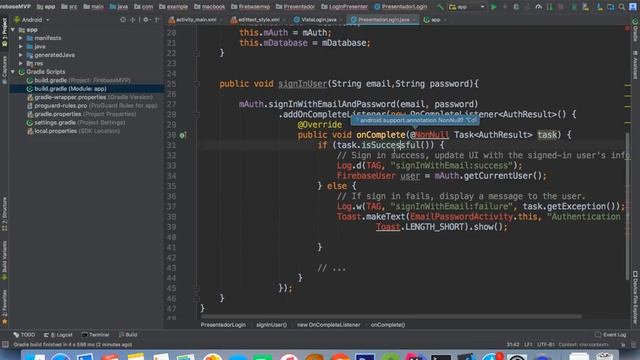Collapse the app module tree node

coord(13,30)
